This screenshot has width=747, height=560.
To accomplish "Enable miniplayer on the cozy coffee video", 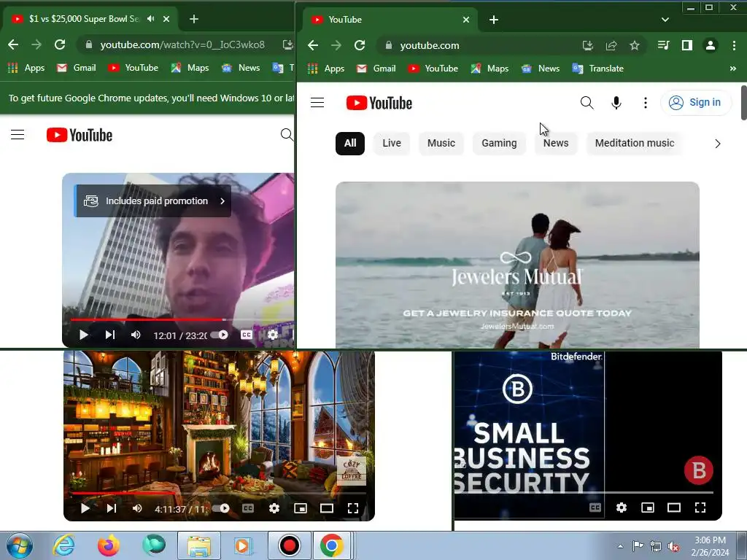I will point(301,508).
